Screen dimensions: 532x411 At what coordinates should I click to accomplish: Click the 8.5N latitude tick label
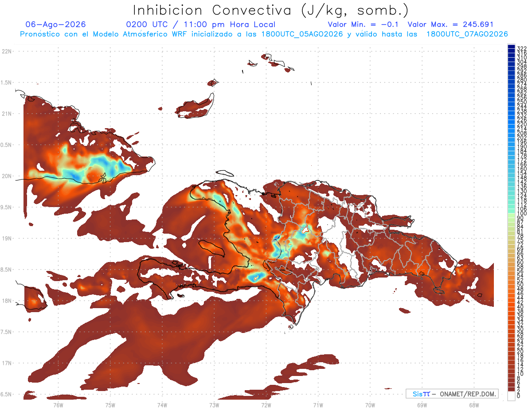(x=7, y=270)
